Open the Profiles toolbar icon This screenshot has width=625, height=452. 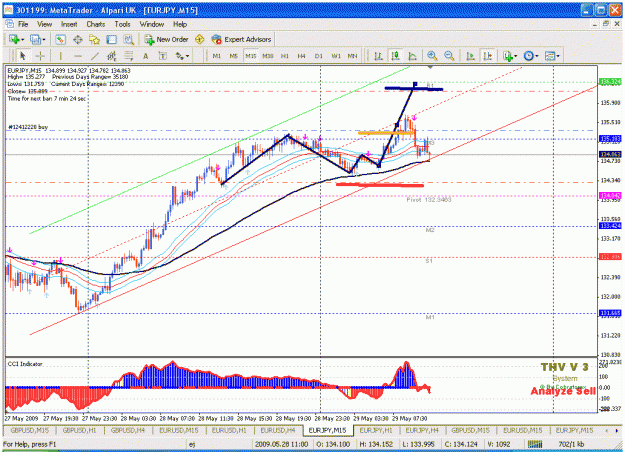(35, 39)
